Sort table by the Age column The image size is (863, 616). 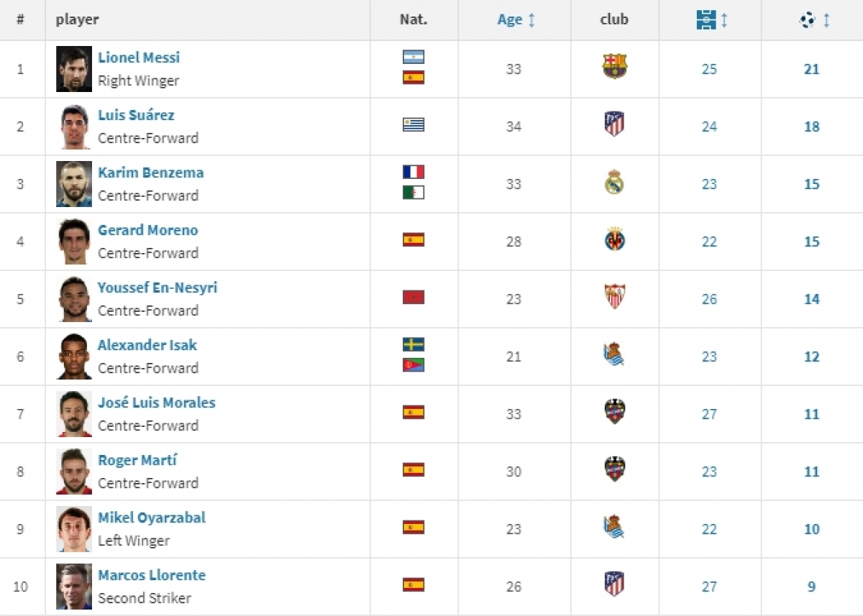(x=516, y=20)
